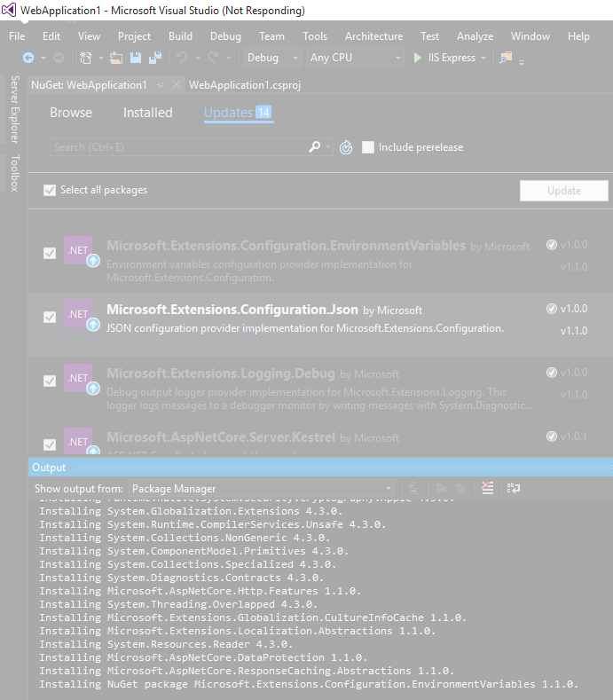
Task: Switch to the Installed tab
Action: coord(148,113)
